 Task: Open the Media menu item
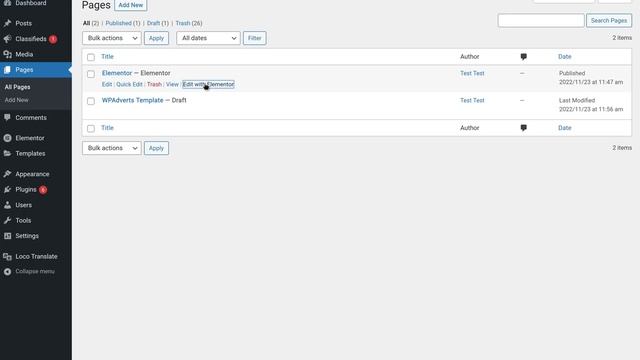(x=24, y=54)
